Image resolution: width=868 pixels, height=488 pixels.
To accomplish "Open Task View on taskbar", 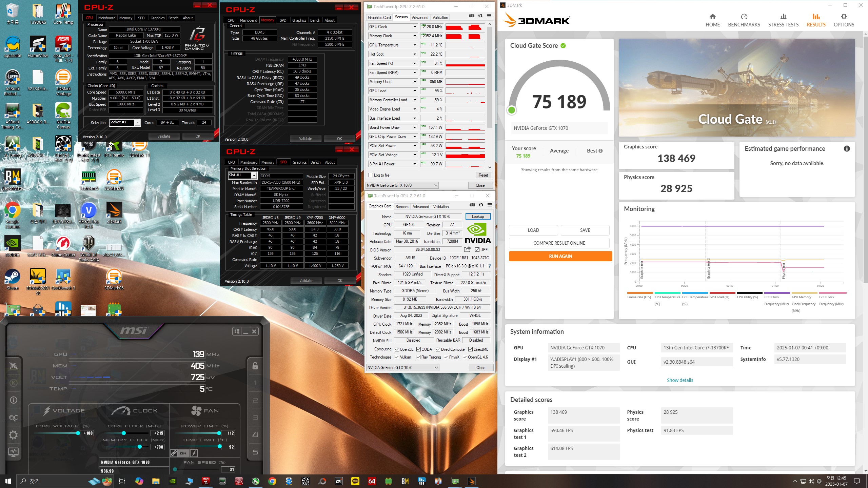I will (x=122, y=481).
